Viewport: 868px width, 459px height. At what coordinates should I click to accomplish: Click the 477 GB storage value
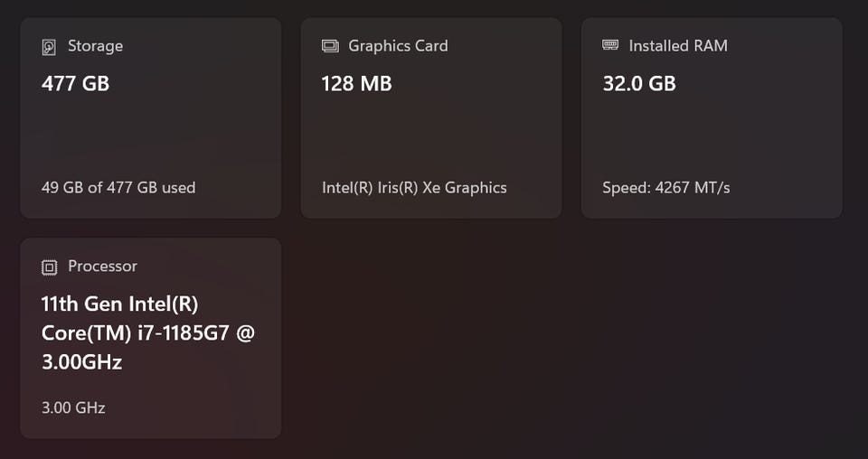pyautogui.click(x=75, y=84)
